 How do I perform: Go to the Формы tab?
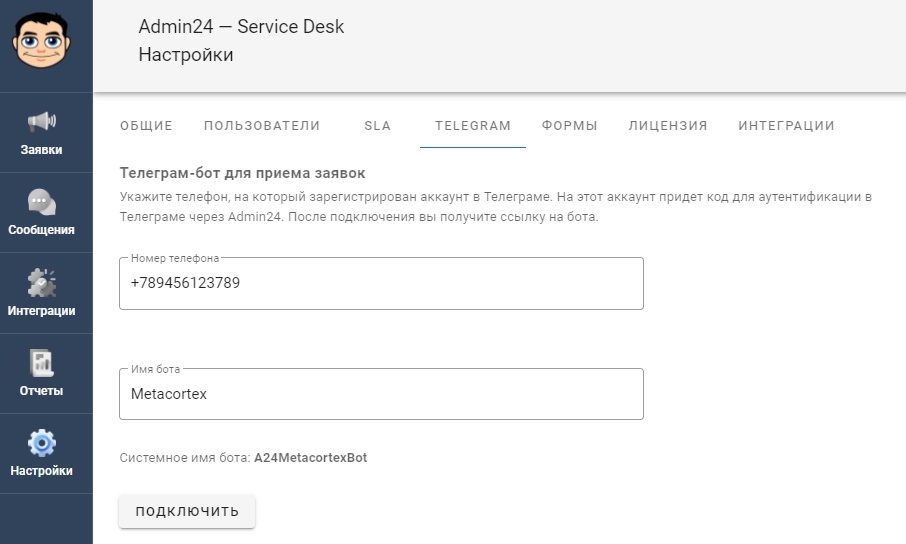569,126
